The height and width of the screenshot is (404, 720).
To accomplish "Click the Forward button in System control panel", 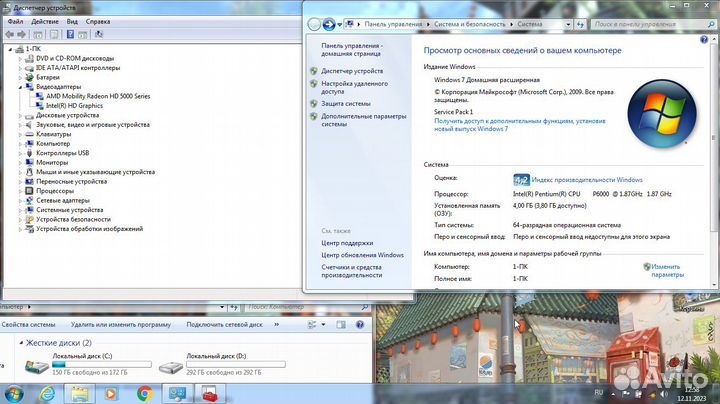I will 329,24.
